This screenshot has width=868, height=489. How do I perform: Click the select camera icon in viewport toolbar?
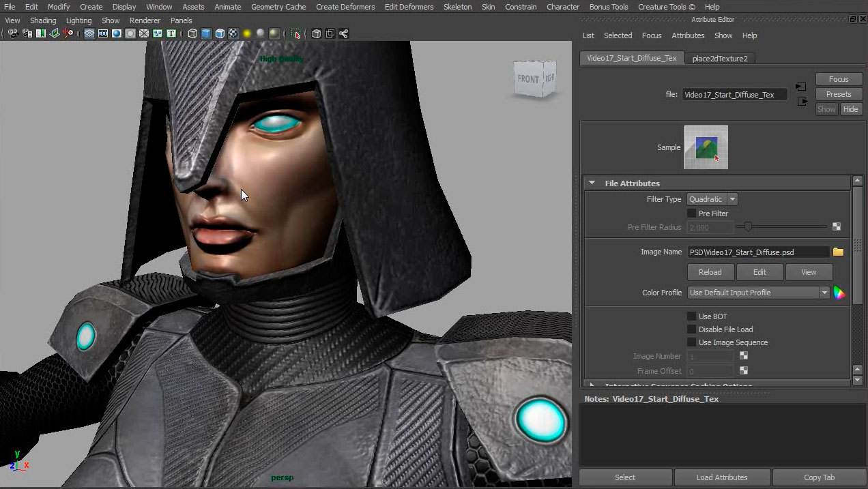point(13,33)
